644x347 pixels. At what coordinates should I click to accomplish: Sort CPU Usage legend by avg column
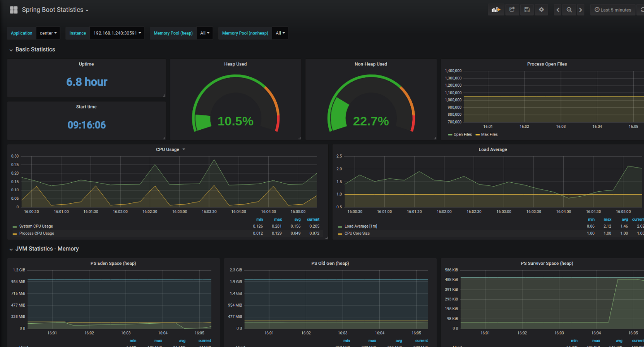click(297, 220)
